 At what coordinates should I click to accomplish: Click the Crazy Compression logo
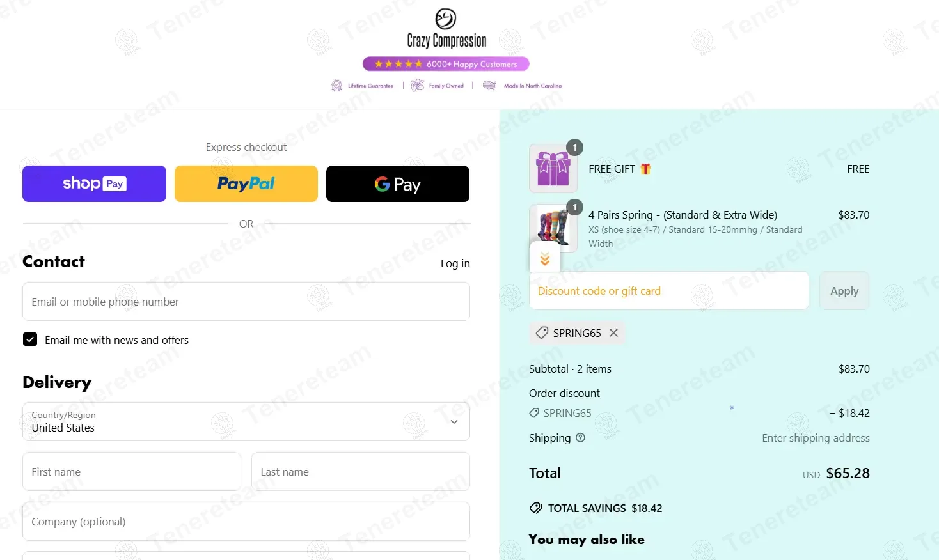point(446,28)
